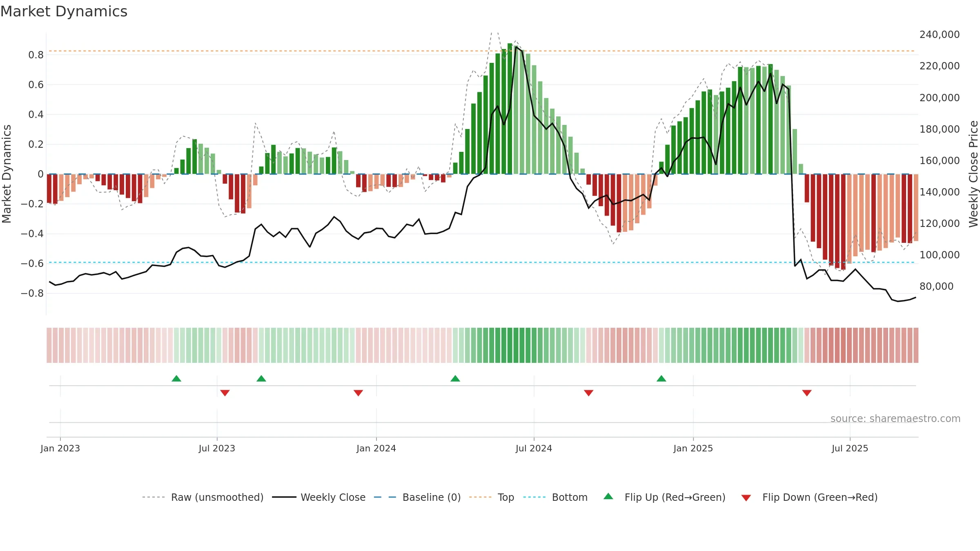Toggle Flip Down (Green→Red) legend entry

809,497
